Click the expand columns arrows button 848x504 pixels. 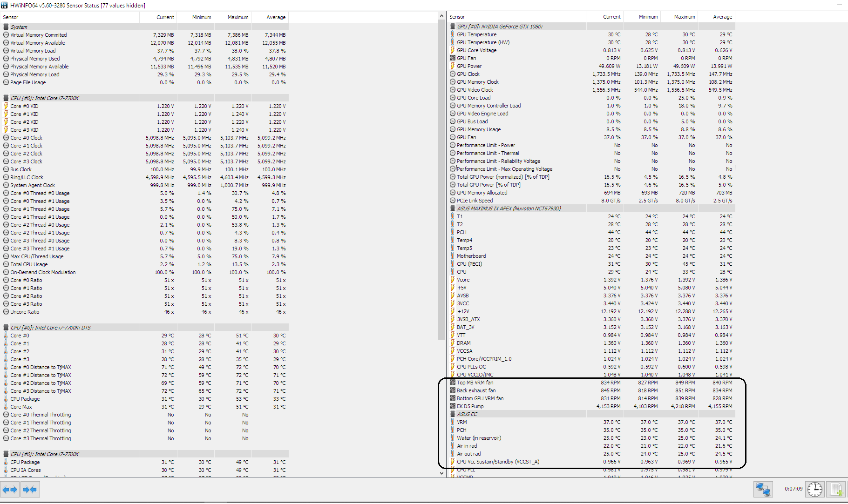[10, 490]
